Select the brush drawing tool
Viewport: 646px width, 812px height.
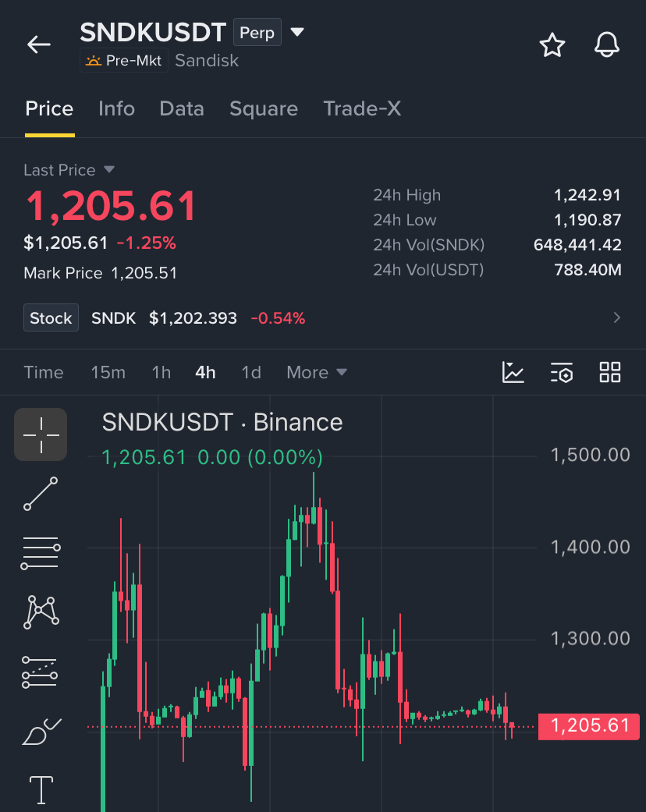41,731
